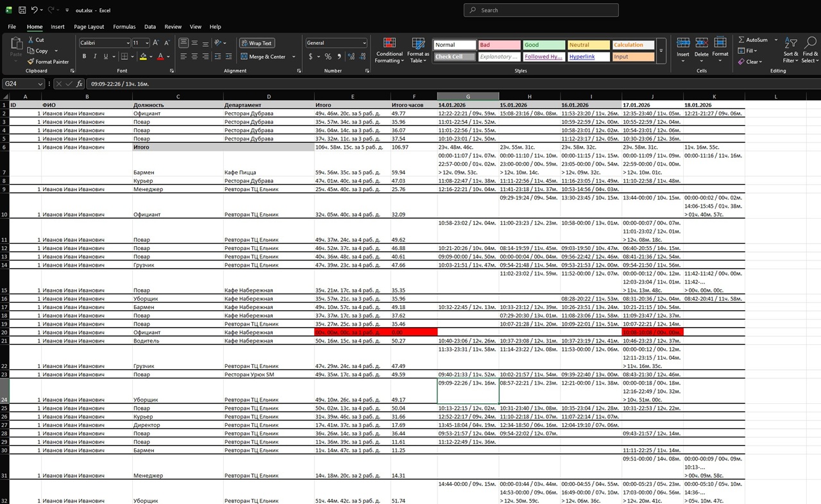The width and height of the screenshot is (821, 504).
Task: Click the Insert Function fx icon
Action: (x=80, y=84)
